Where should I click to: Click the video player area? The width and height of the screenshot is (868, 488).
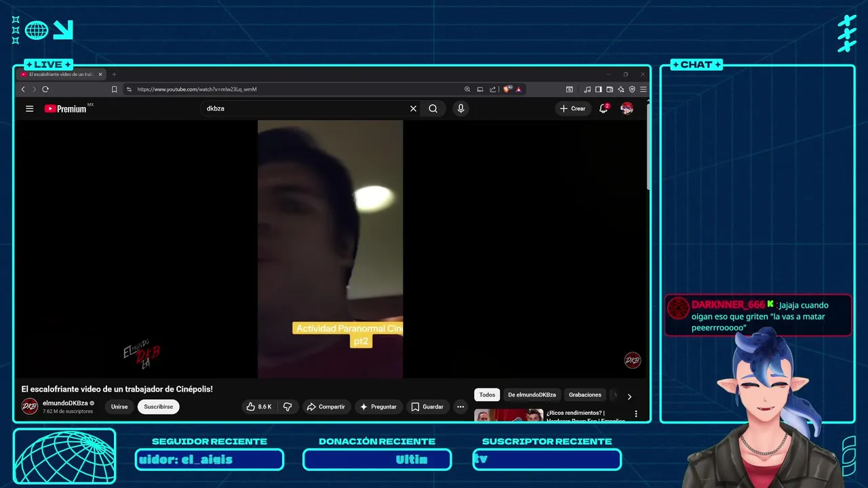(x=331, y=249)
